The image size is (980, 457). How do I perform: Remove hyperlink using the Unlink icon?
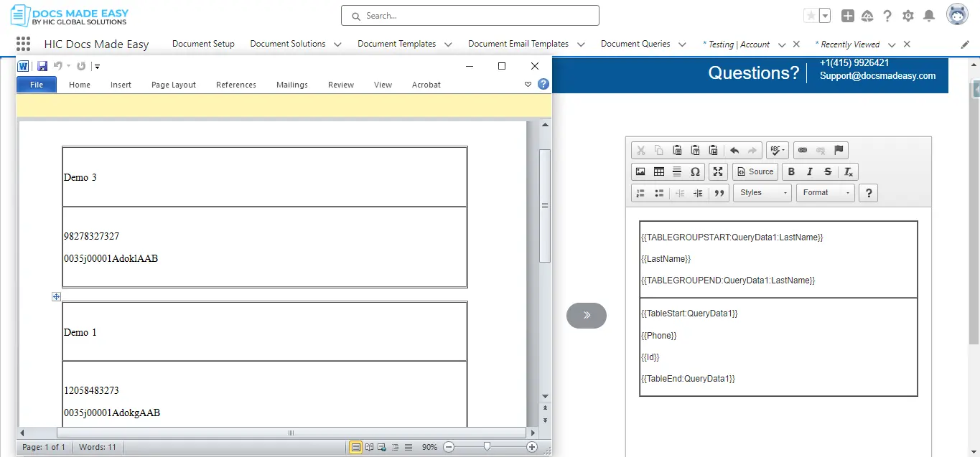pyautogui.click(x=821, y=151)
